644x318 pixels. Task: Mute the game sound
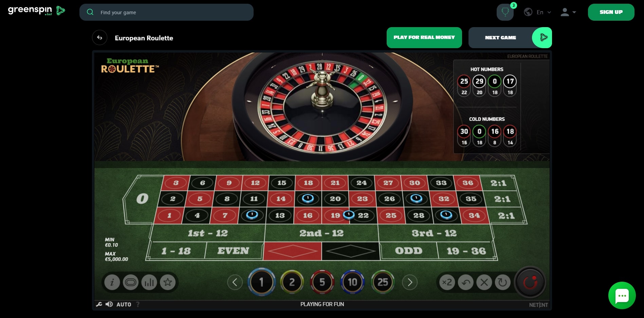pyautogui.click(x=109, y=304)
